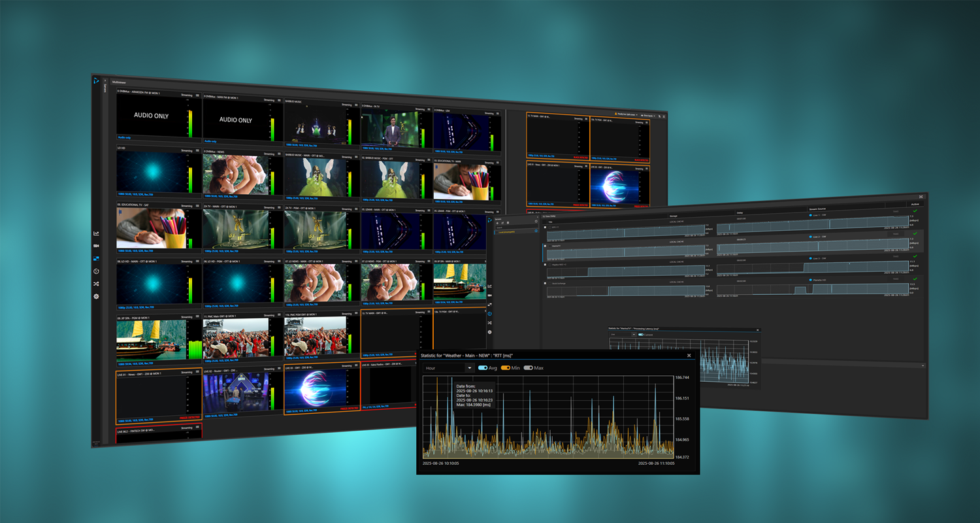Click the Active column header
Image resolution: width=980 pixels, height=523 pixels.
pyautogui.click(x=914, y=205)
